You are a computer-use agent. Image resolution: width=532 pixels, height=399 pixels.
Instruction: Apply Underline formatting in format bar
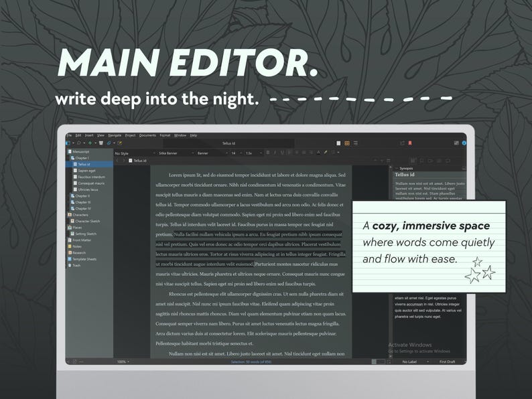pos(282,153)
